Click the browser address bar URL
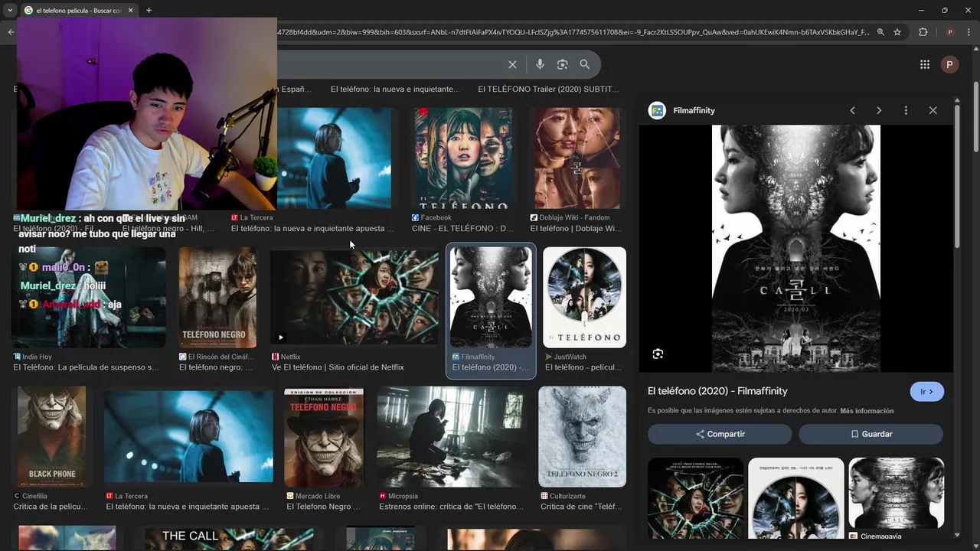980x551 pixels. pos(573,32)
